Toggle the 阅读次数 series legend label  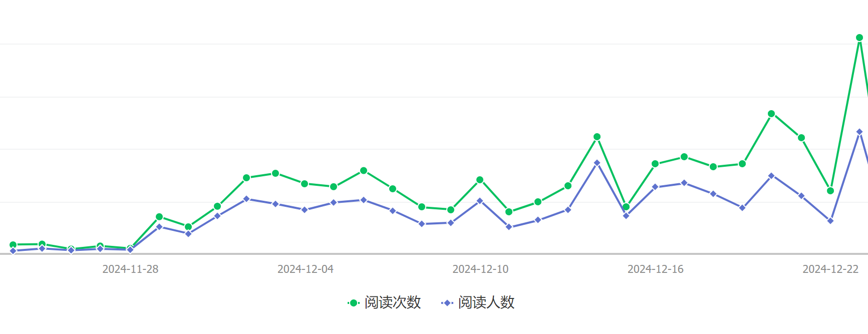coord(392,302)
